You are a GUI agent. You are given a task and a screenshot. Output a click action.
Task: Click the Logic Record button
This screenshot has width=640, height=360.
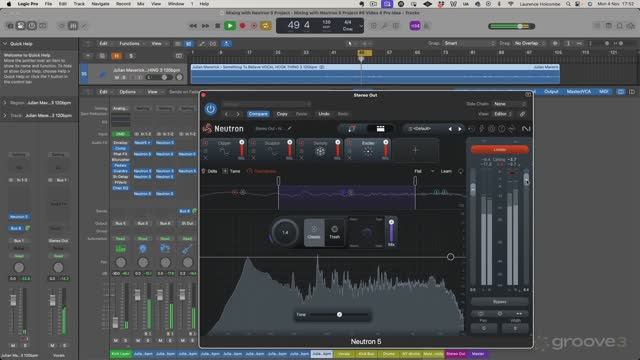[x=242, y=26]
